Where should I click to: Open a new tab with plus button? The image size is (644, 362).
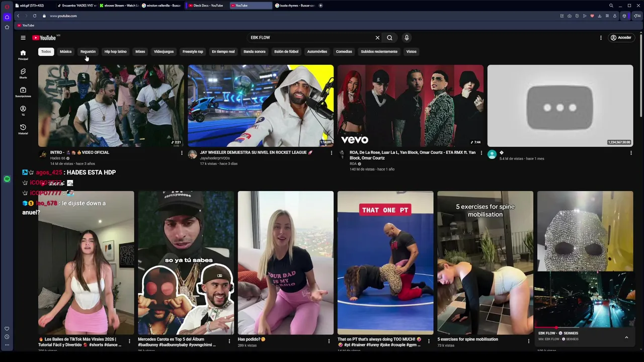pos(320,6)
